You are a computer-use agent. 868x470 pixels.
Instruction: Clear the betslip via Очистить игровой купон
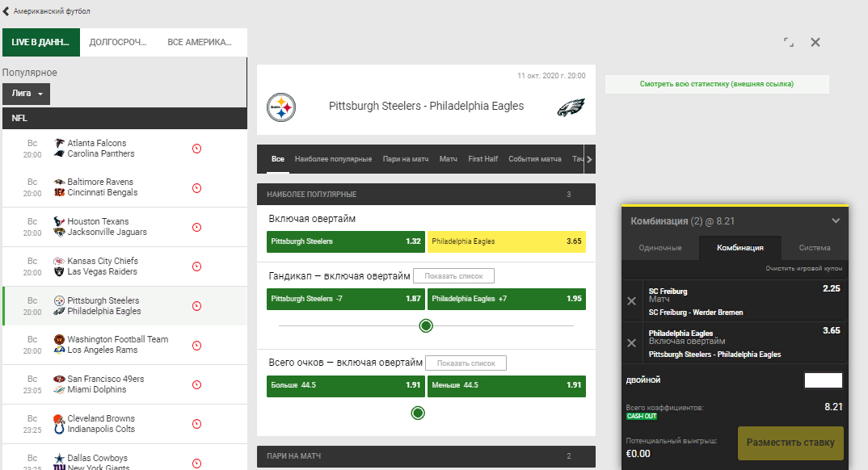click(x=804, y=268)
